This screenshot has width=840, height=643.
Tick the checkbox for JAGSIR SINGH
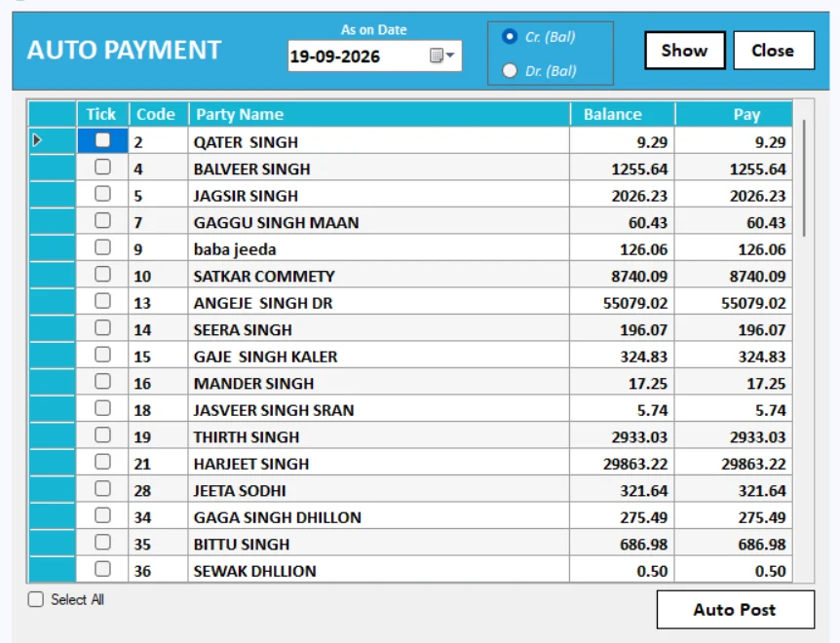pyautogui.click(x=102, y=194)
